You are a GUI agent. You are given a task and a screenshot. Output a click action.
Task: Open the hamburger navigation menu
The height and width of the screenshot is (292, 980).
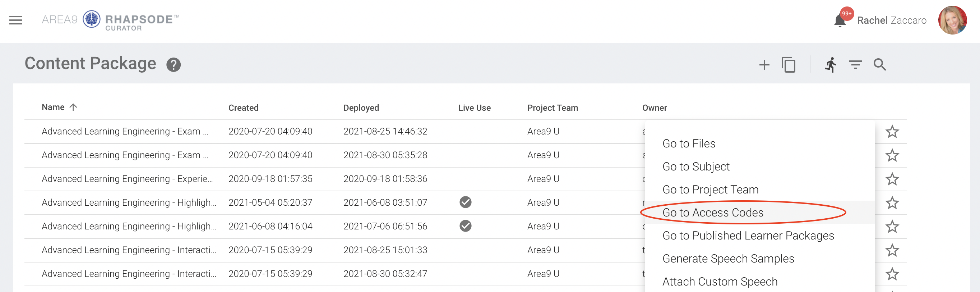point(15,20)
